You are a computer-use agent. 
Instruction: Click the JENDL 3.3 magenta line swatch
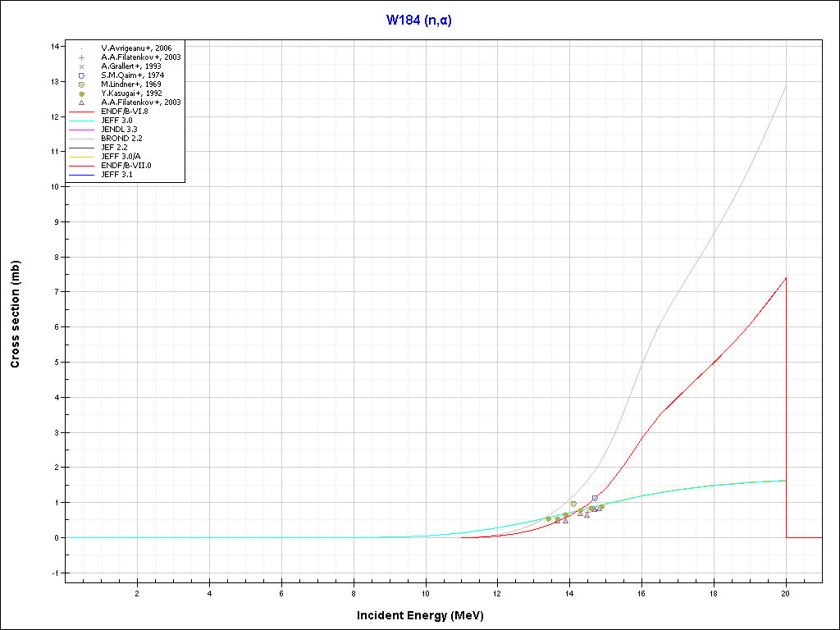82,130
